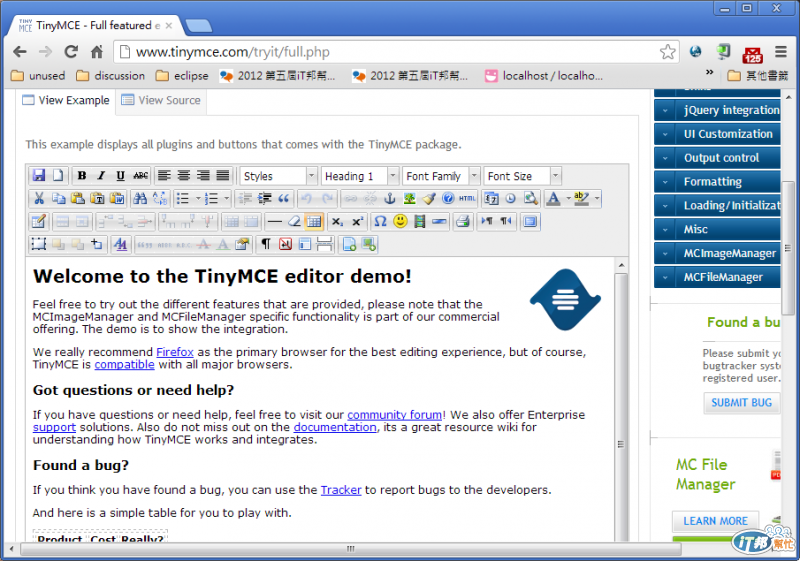Click the smiley Emotions icon
800x561 pixels.
(400, 221)
